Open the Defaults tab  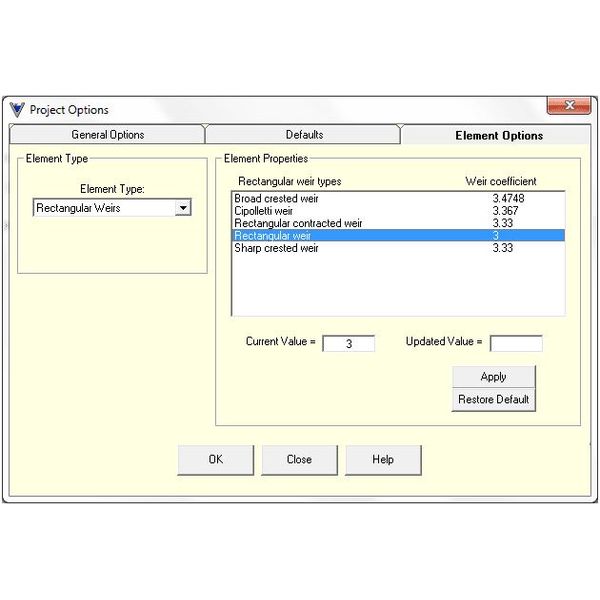click(x=304, y=135)
